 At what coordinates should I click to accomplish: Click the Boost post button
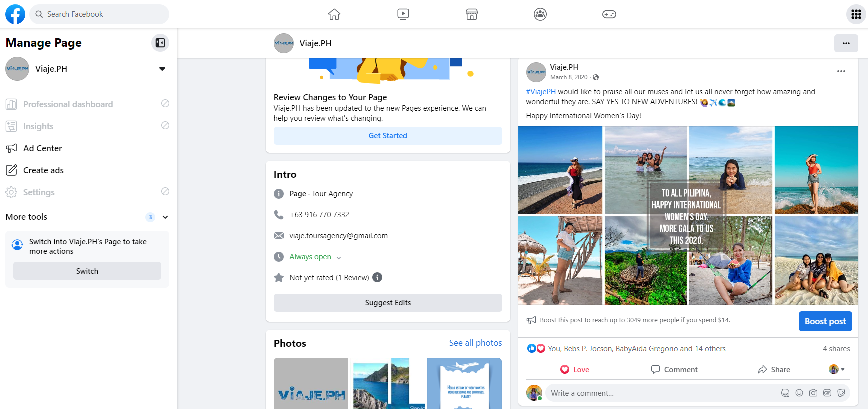point(825,321)
